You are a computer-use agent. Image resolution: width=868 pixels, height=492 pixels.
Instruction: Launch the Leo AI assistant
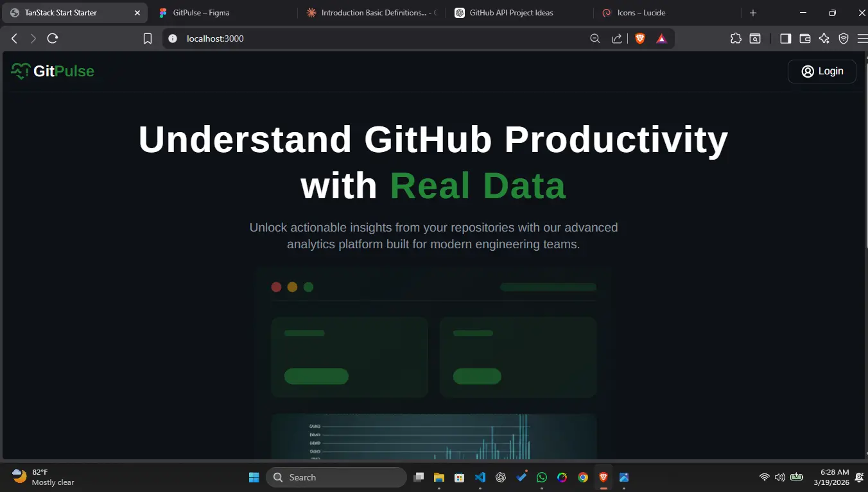[824, 38]
